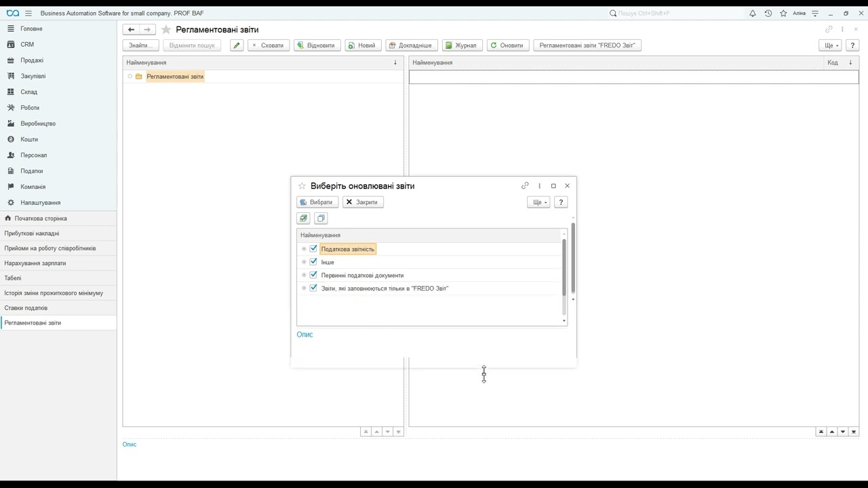Screen dimensions: 868x488
Task: Open Персонал section in sidebar
Action: [34, 155]
